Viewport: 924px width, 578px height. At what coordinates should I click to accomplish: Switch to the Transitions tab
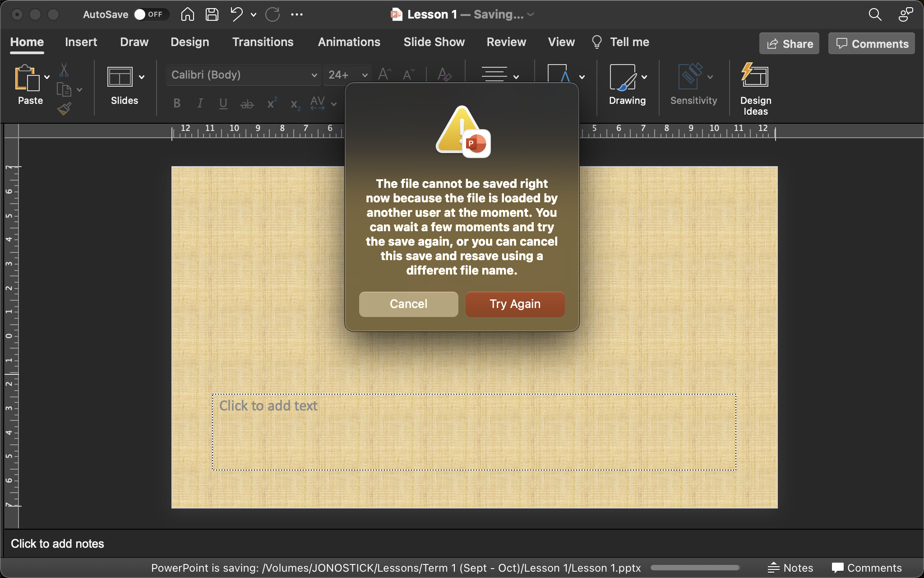(263, 42)
